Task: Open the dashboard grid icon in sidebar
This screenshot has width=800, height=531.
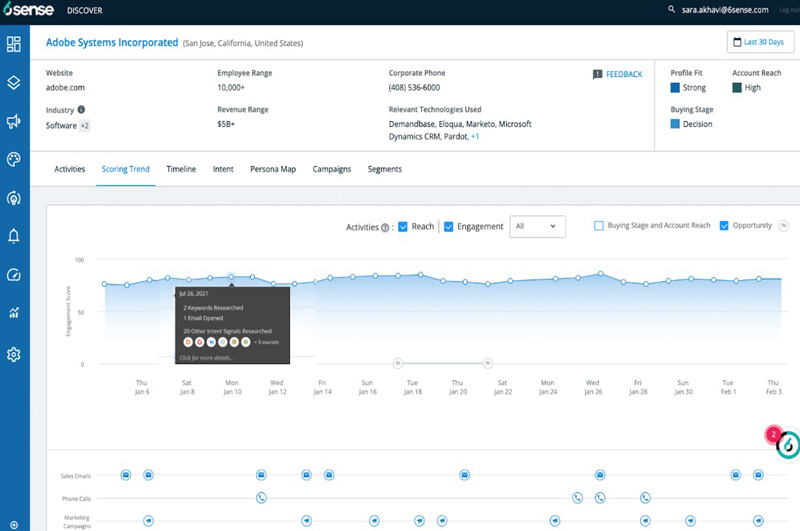Action: point(14,44)
